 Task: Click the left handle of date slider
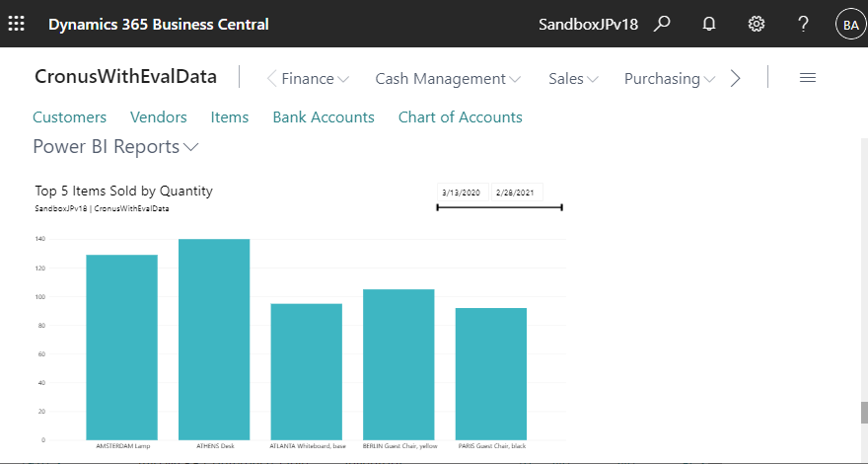[x=437, y=207]
